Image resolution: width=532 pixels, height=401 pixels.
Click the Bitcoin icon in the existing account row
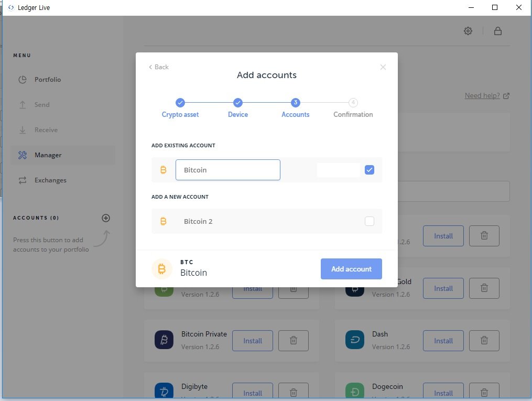click(x=163, y=170)
